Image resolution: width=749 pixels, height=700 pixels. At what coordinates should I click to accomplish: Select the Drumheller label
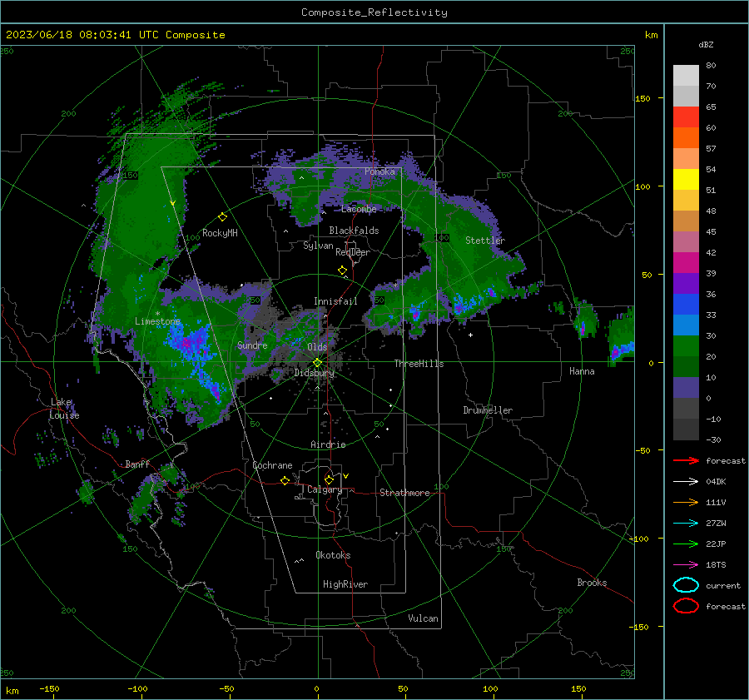pos(488,410)
